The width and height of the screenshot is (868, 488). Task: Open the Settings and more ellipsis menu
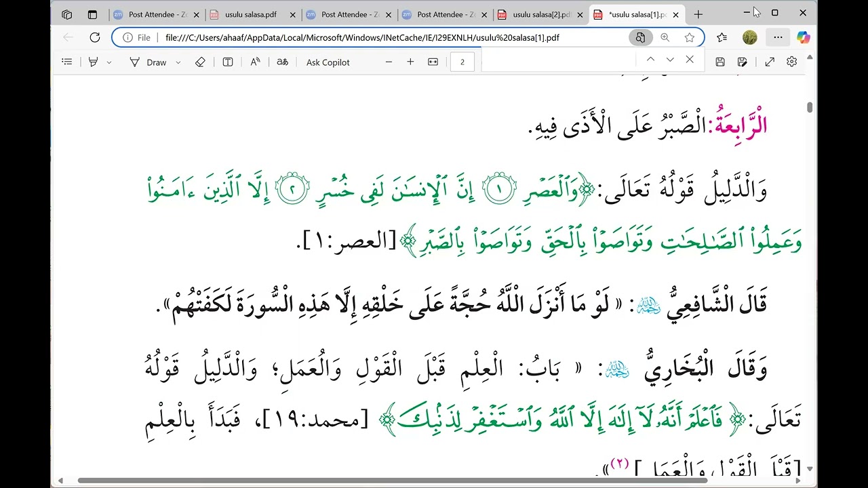[778, 37]
